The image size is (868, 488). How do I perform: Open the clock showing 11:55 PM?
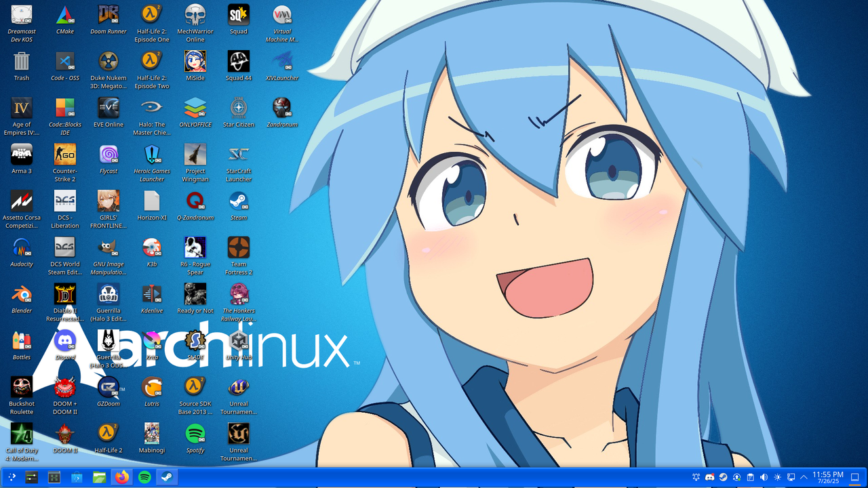(x=827, y=477)
